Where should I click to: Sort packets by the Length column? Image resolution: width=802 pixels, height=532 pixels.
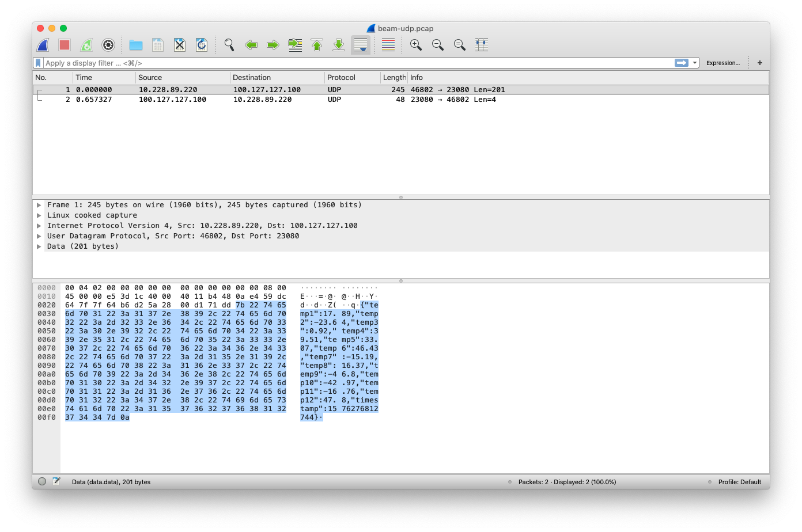(394, 78)
